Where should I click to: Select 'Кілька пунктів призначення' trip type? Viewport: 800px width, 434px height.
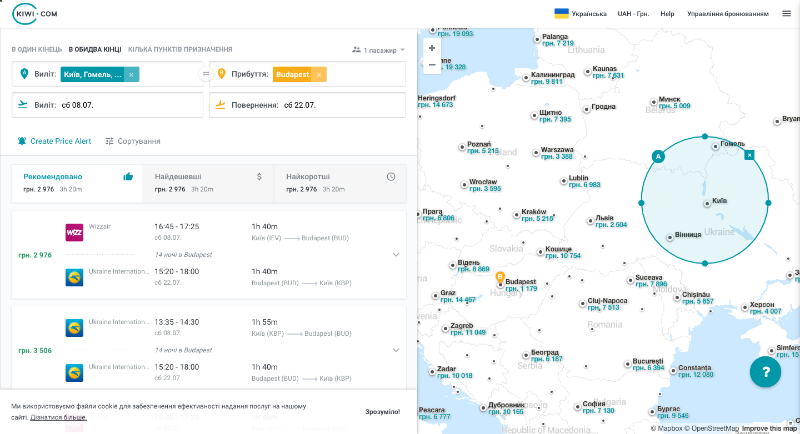(x=180, y=49)
